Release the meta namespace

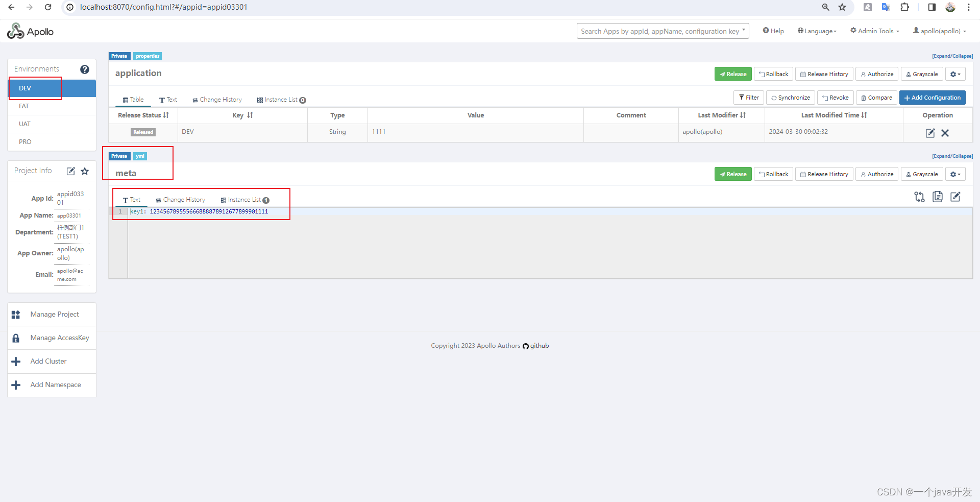point(733,174)
